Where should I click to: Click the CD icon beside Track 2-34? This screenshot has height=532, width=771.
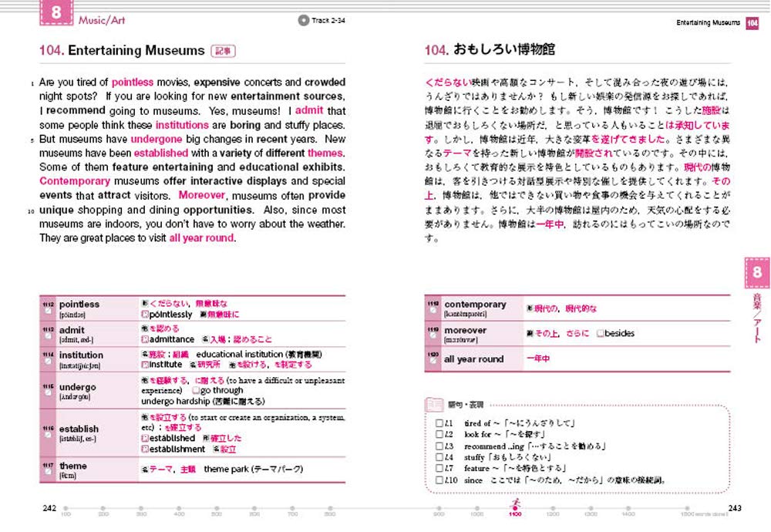coord(303,20)
